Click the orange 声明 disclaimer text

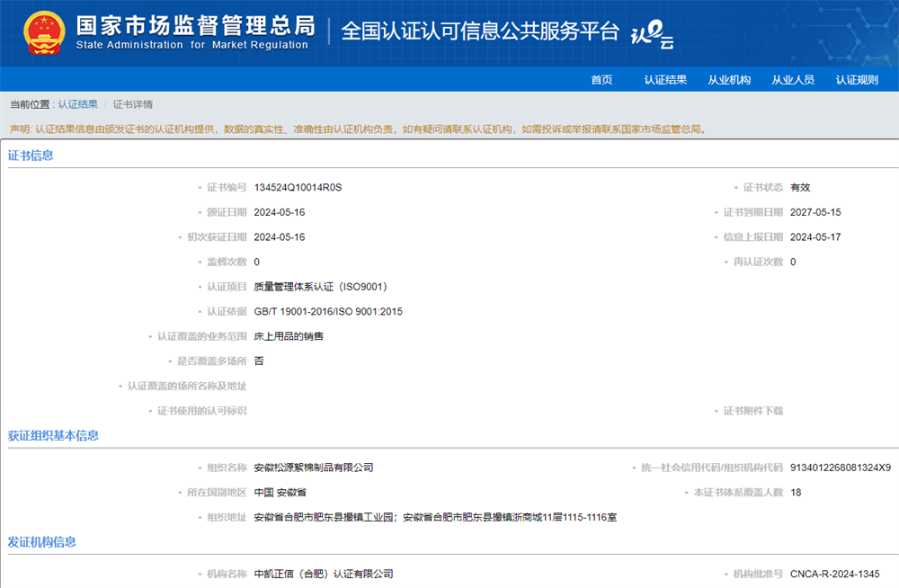(358, 129)
